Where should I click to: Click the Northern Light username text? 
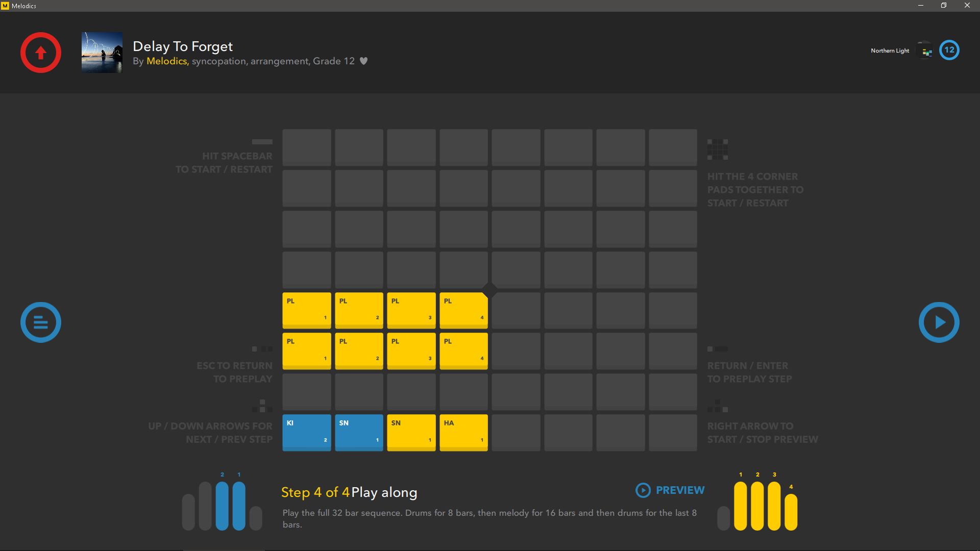[890, 51]
